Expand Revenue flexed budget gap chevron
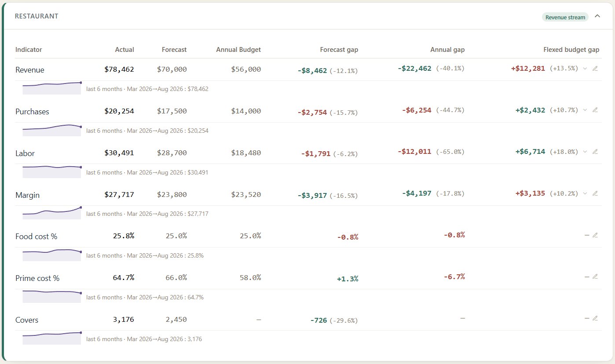 [x=585, y=69]
